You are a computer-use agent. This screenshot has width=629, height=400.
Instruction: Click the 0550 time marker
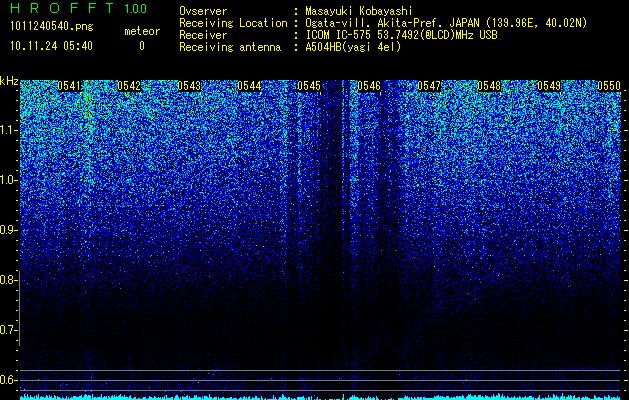[609, 86]
